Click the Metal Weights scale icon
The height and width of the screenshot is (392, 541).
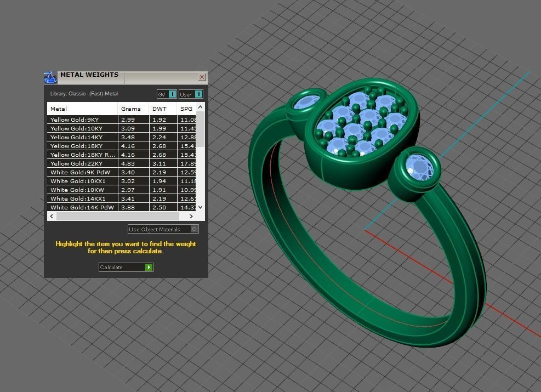tap(50, 77)
